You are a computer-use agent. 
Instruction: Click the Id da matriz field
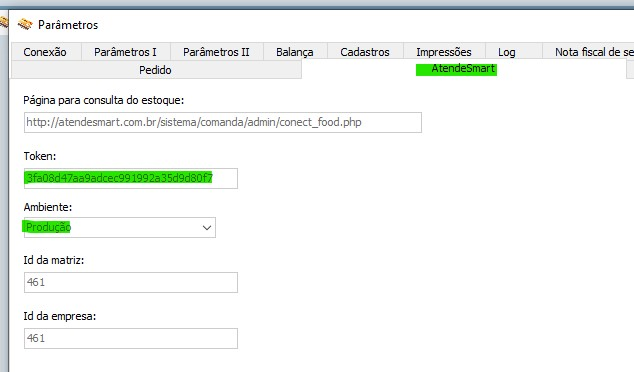131,282
